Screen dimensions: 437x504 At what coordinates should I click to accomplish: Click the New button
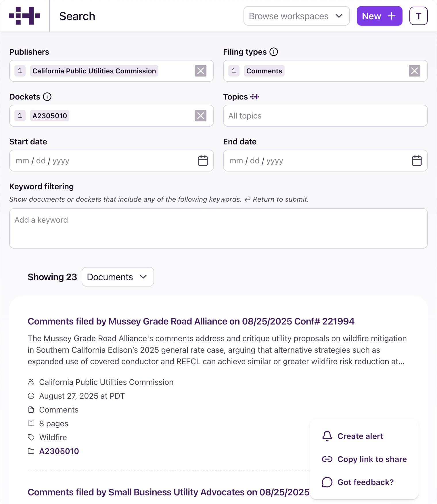(379, 16)
